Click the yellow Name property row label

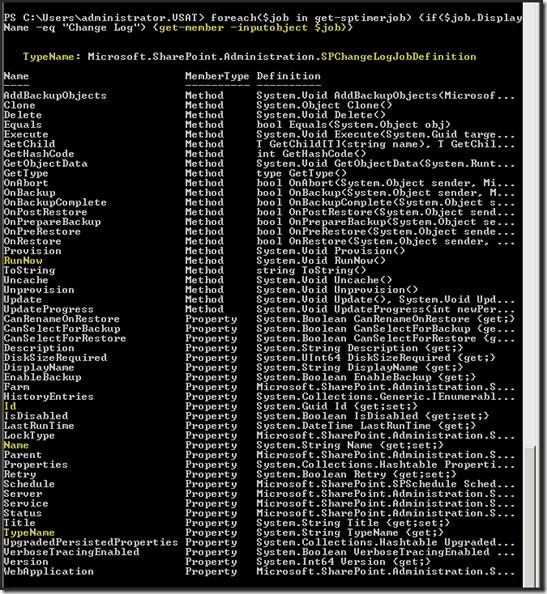tap(16, 445)
